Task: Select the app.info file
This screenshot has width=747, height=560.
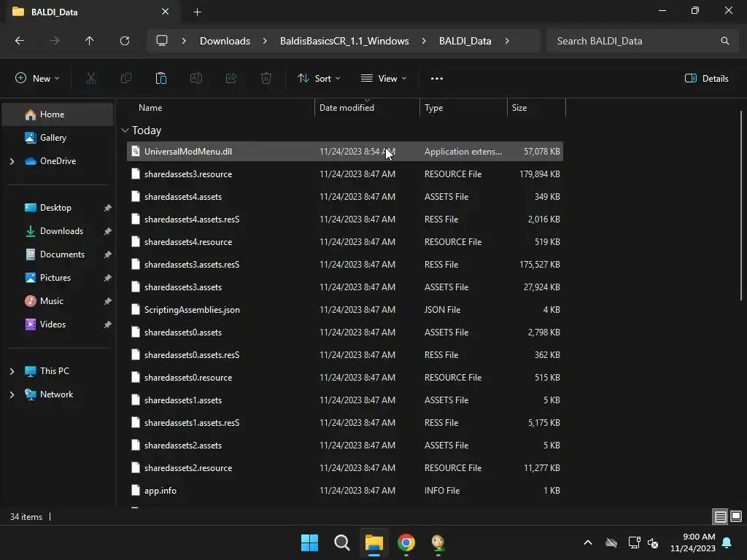Action: click(345, 491)
